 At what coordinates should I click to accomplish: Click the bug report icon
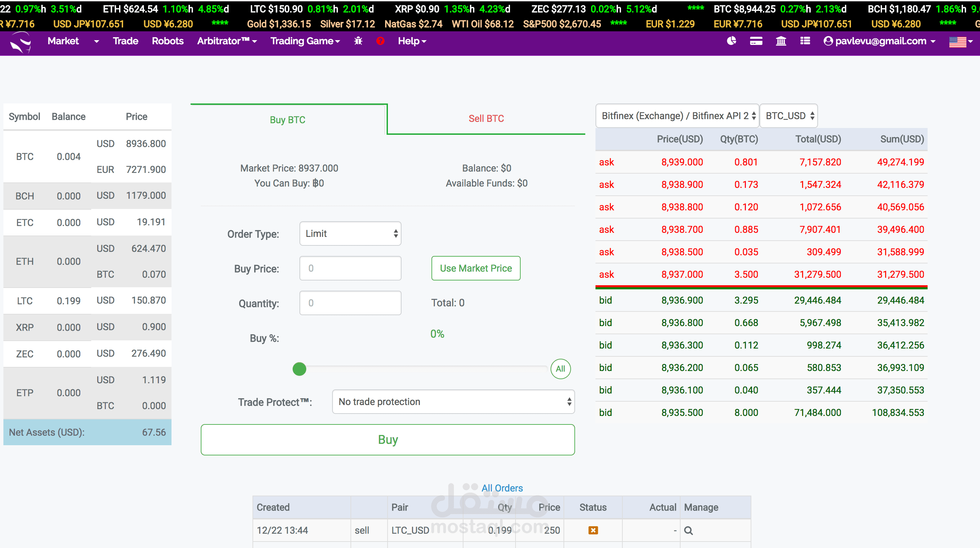[x=358, y=41]
